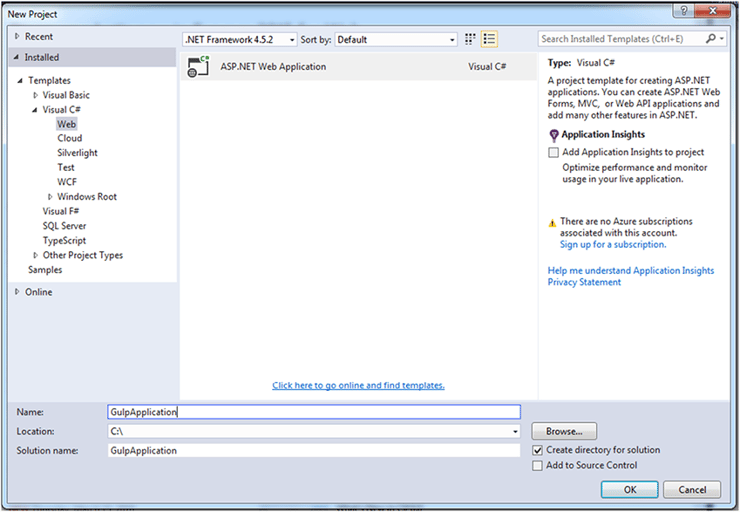Click the search magnifier icon
Viewport: 740px width, 512px height.
click(x=710, y=39)
